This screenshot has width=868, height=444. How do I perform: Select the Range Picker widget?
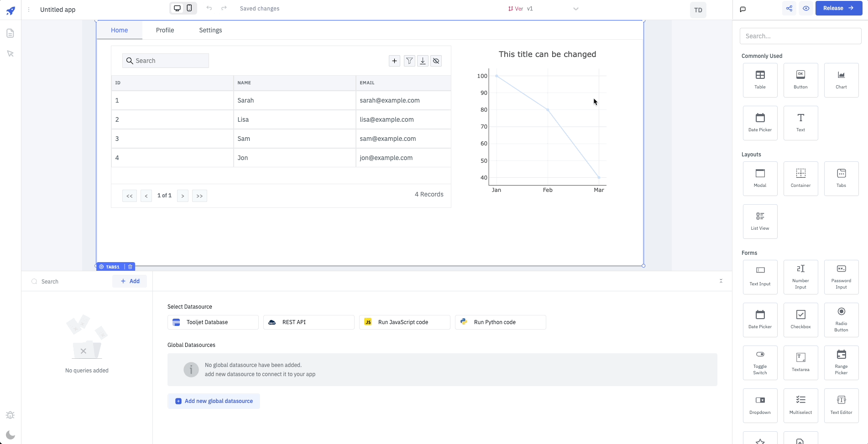[841, 362]
